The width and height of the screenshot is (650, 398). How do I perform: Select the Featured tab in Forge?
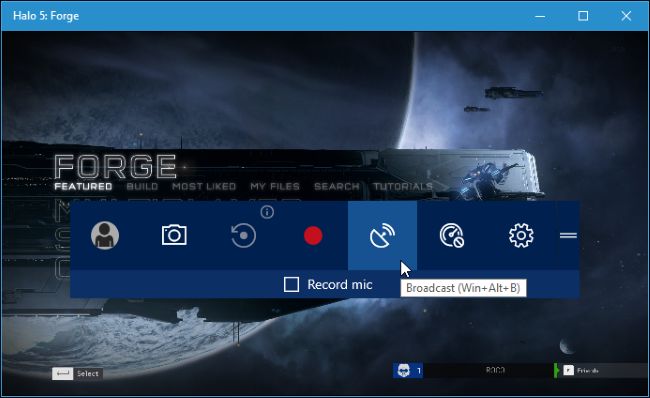pos(83,187)
